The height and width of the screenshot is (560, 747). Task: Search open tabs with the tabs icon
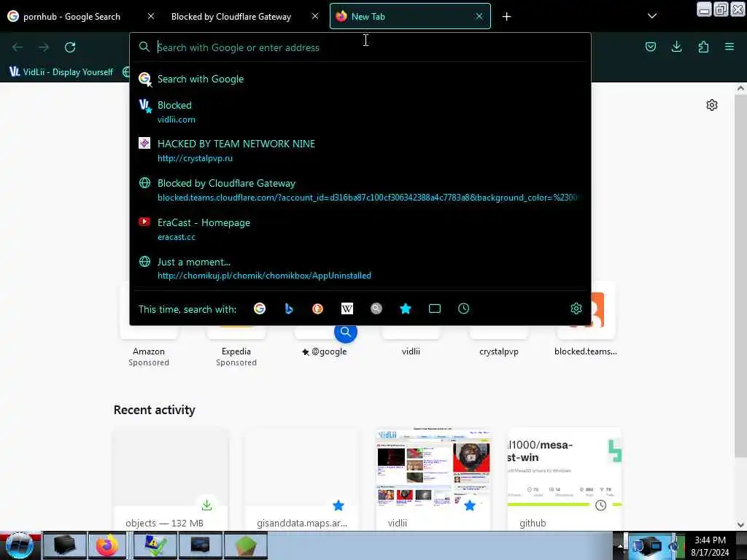(435, 308)
